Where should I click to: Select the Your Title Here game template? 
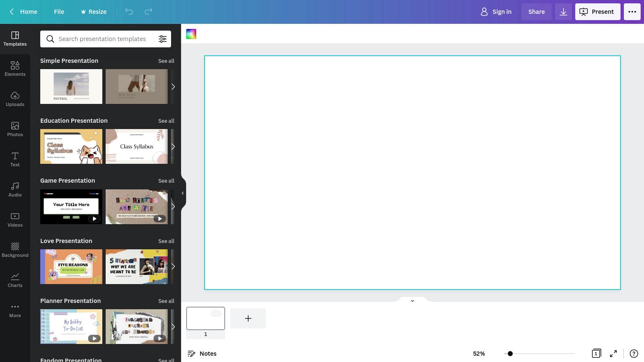click(x=71, y=207)
